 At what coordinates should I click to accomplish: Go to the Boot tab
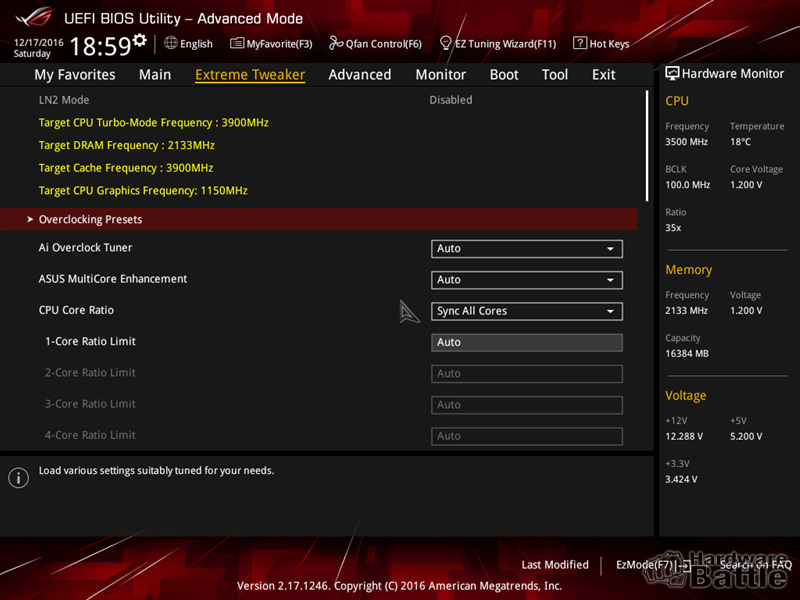[504, 74]
